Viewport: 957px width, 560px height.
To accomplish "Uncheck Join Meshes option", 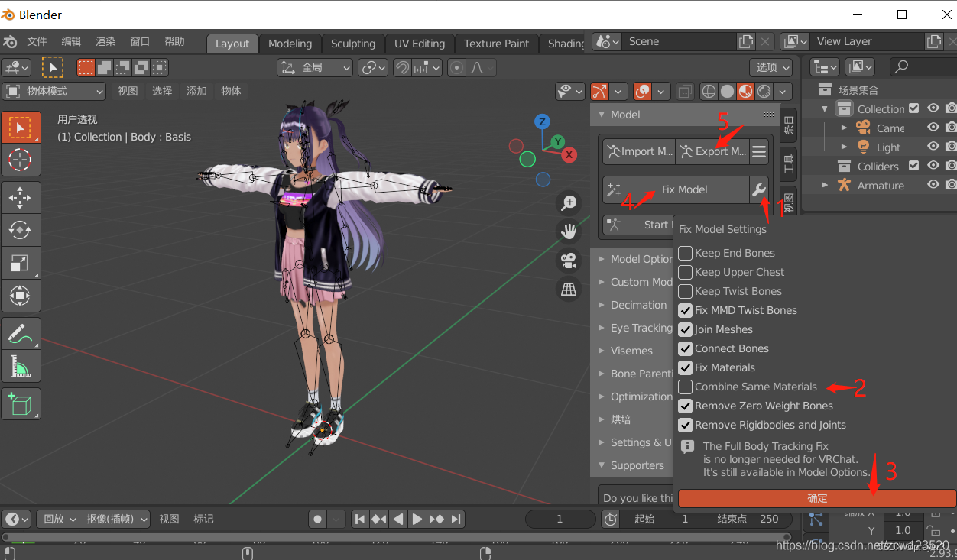I will [x=686, y=329].
